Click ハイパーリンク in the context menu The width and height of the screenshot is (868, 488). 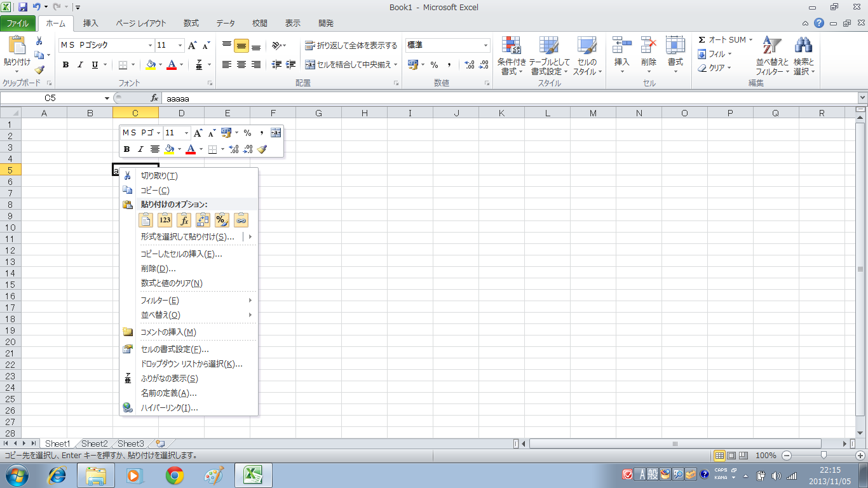coord(169,408)
